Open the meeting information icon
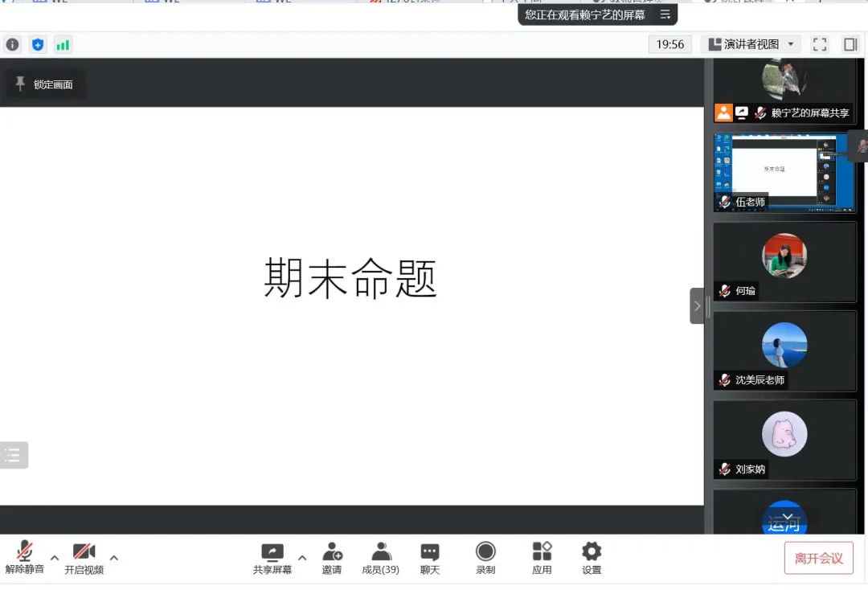The image size is (868, 590). click(12, 44)
